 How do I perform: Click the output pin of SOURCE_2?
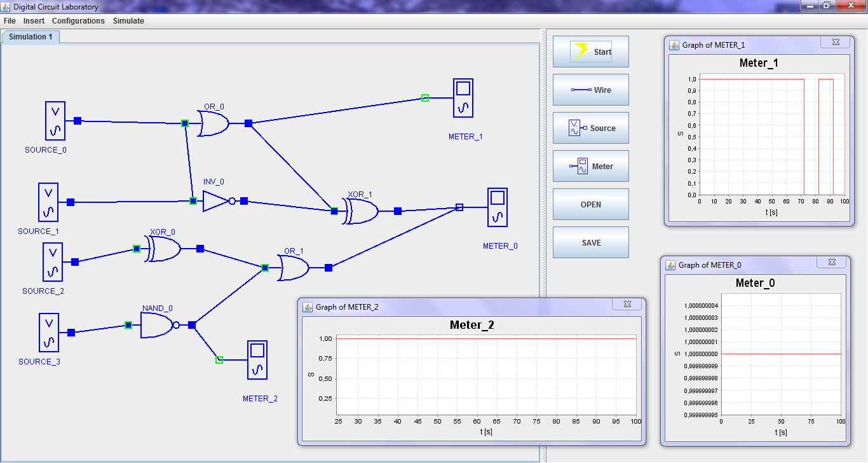(75, 262)
